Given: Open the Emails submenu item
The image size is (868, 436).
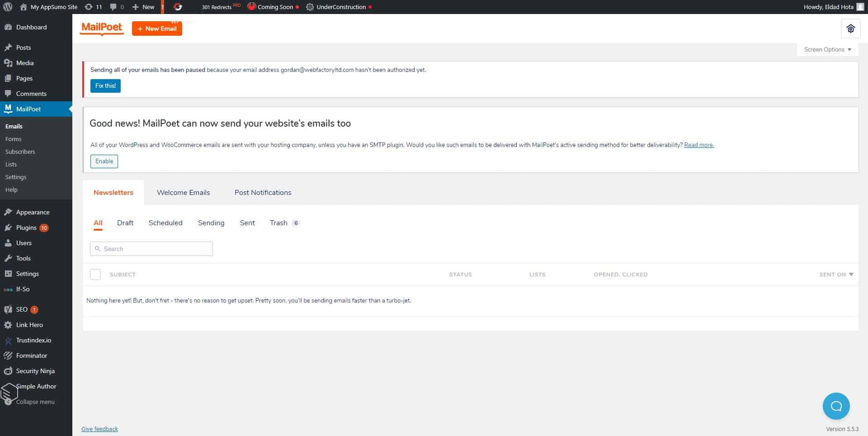Looking at the screenshot, I should tap(14, 126).
